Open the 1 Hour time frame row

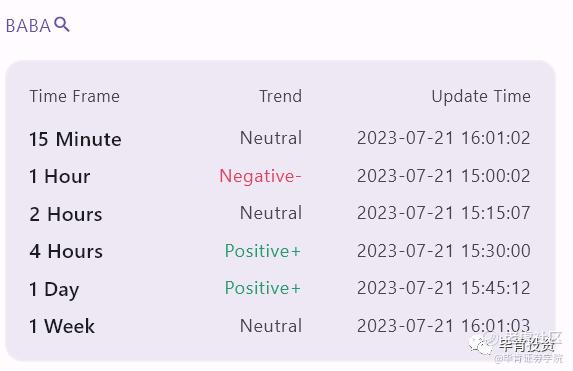point(280,176)
